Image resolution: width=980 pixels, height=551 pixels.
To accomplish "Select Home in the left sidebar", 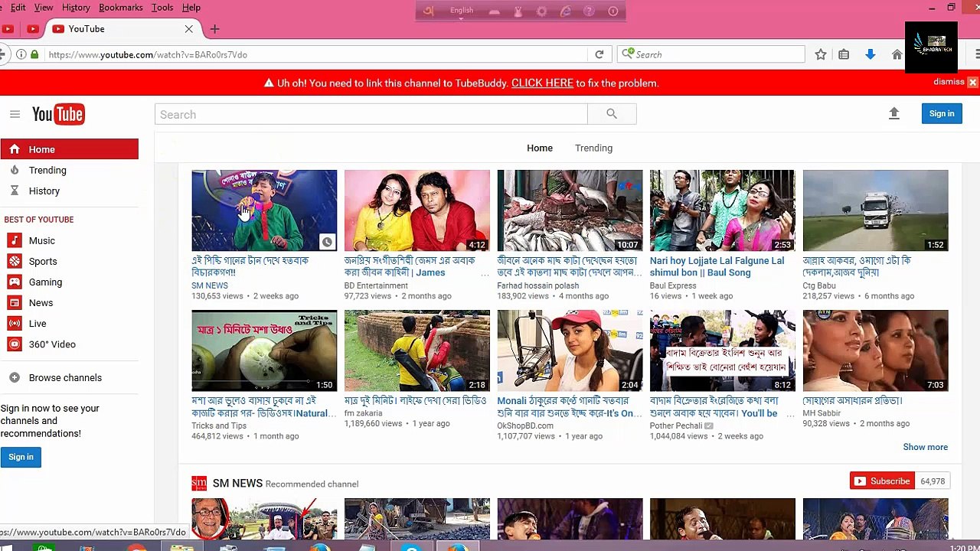I will click(69, 149).
